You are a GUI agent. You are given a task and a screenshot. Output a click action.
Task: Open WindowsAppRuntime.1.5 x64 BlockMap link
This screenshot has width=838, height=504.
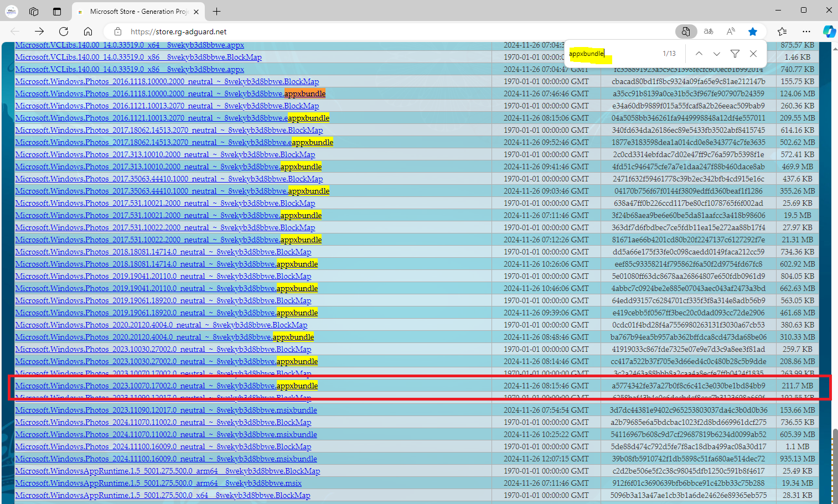point(163,495)
